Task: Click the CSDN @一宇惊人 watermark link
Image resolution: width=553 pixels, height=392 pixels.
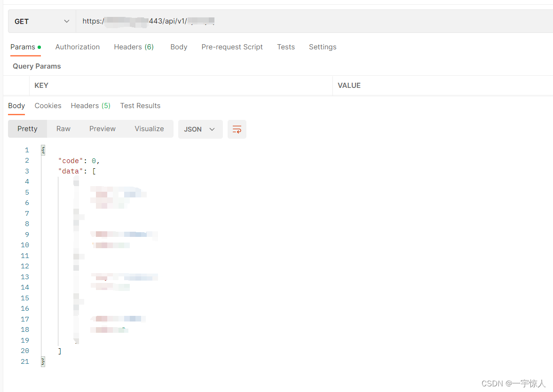Action: [513, 384]
